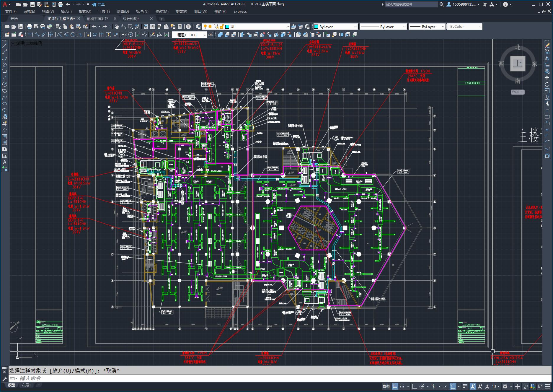Switch to the 副楼平面3-7 drawing tab

pos(97,19)
